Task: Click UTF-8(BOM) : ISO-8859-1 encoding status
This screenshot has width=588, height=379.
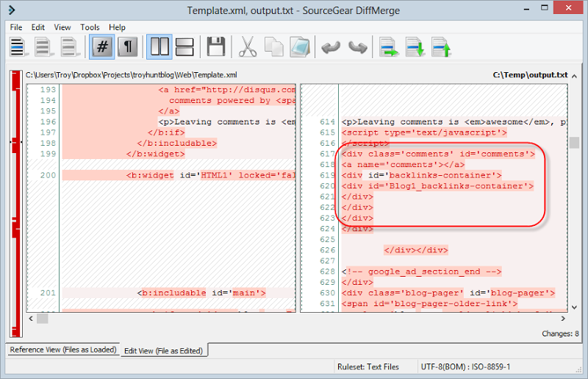Action: click(x=465, y=367)
